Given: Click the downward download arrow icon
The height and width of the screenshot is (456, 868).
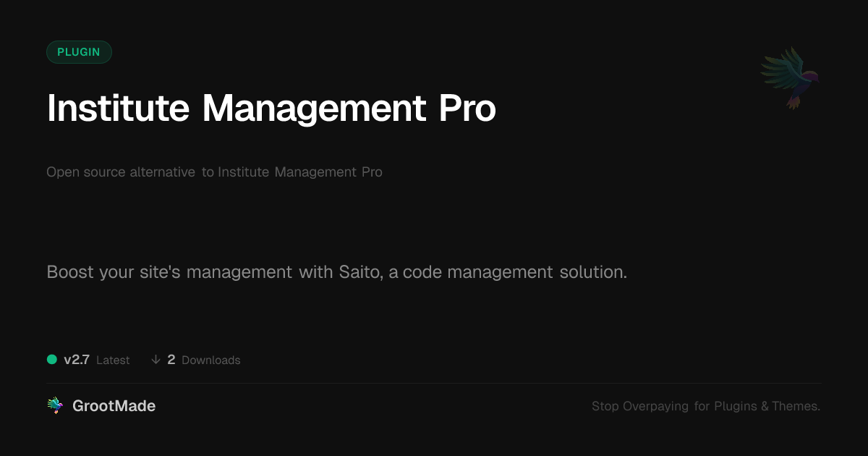Looking at the screenshot, I should tap(156, 360).
